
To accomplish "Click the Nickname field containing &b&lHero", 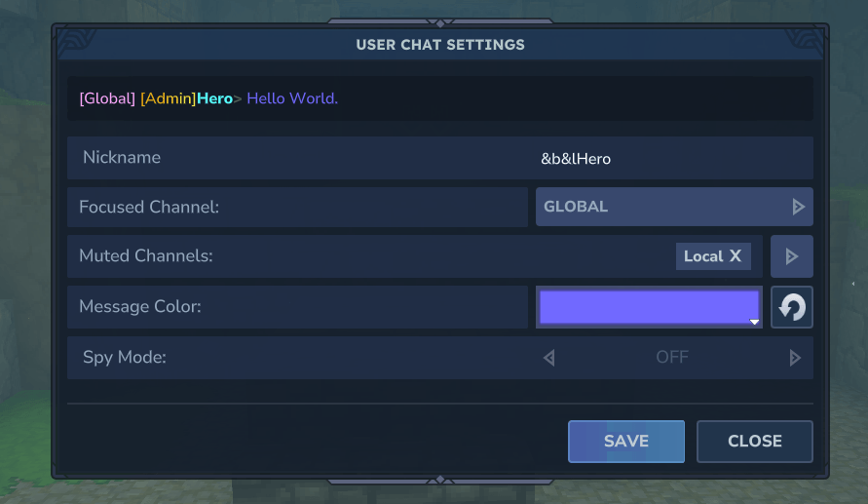I will point(576,158).
